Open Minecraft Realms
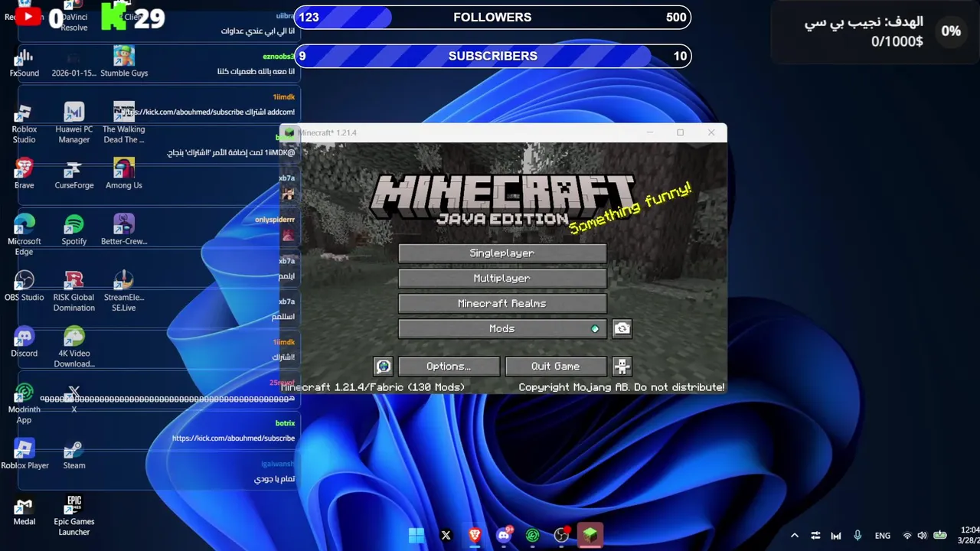980x551 pixels. [x=502, y=304]
